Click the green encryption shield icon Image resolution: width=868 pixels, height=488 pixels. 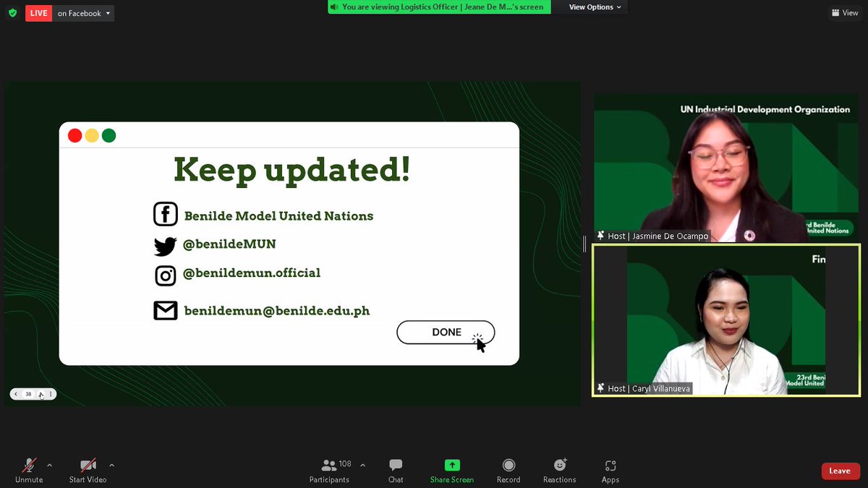[x=12, y=13]
